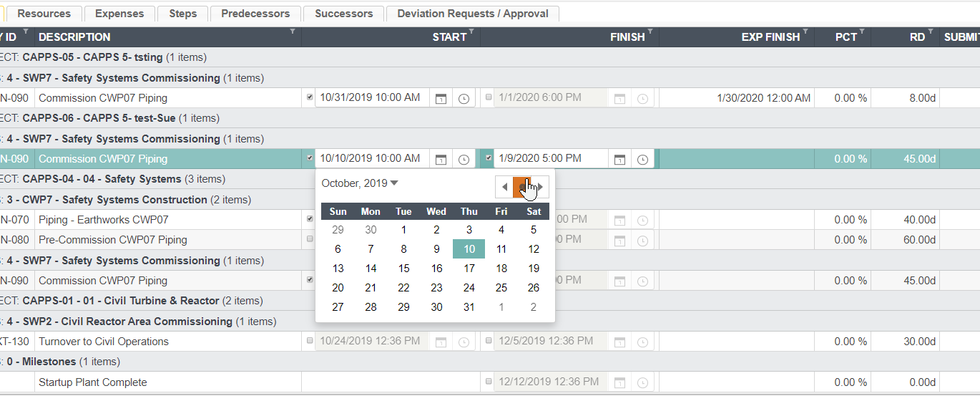Enable start checkbox for Turnover to Civil Operations

[309, 341]
